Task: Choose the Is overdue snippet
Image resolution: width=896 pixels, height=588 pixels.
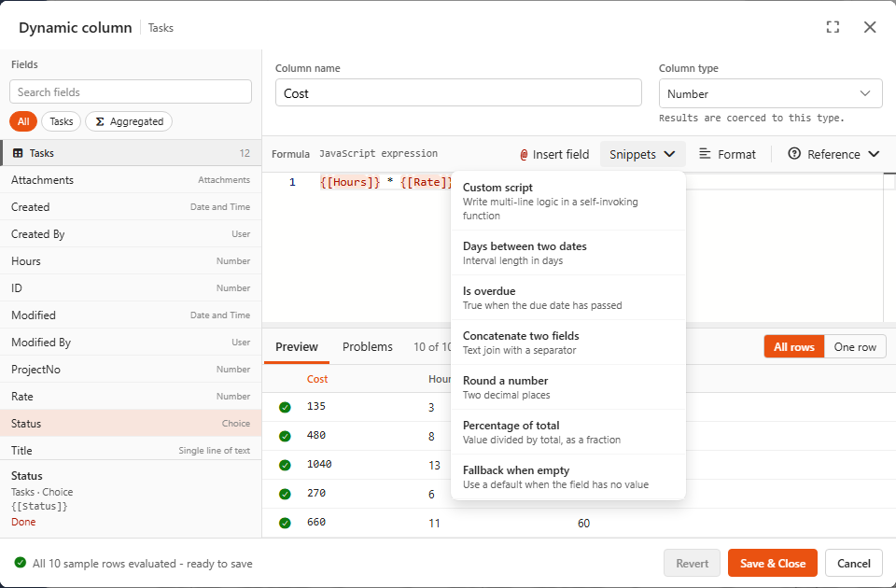Action: [568, 298]
